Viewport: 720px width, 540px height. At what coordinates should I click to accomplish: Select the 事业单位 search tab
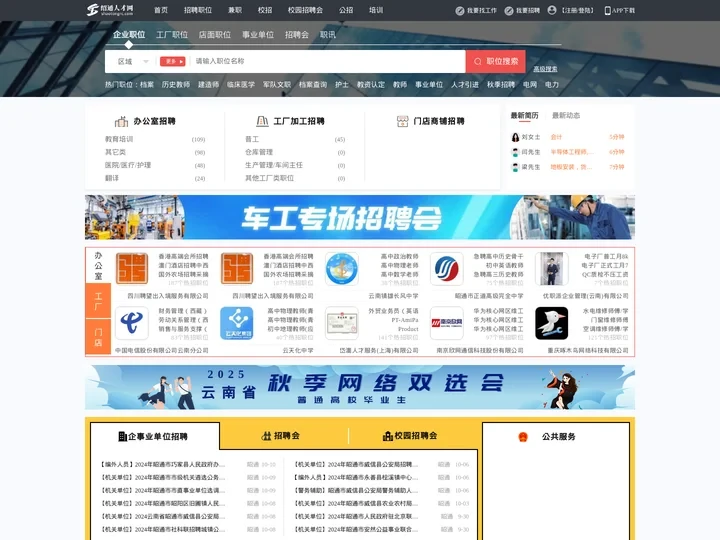click(x=258, y=34)
